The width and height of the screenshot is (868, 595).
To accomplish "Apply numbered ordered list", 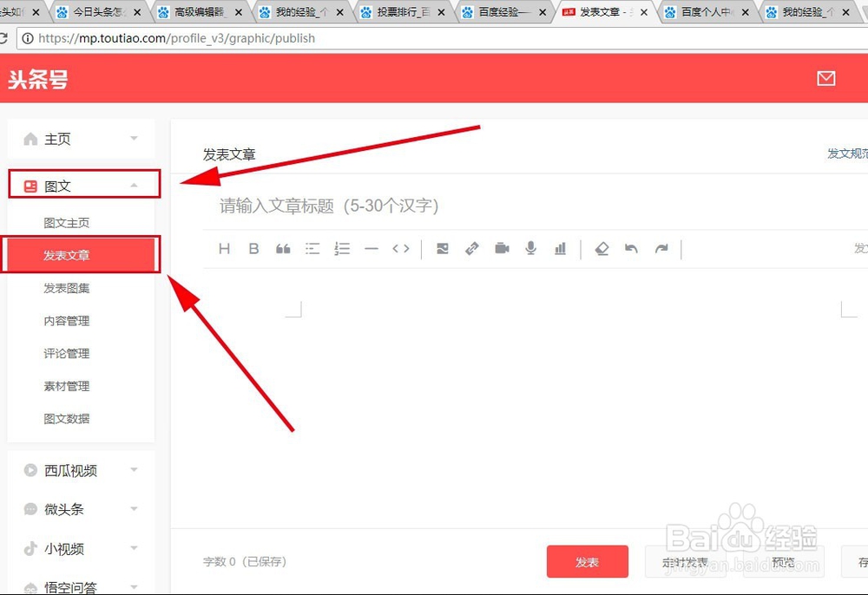I will pos(342,249).
